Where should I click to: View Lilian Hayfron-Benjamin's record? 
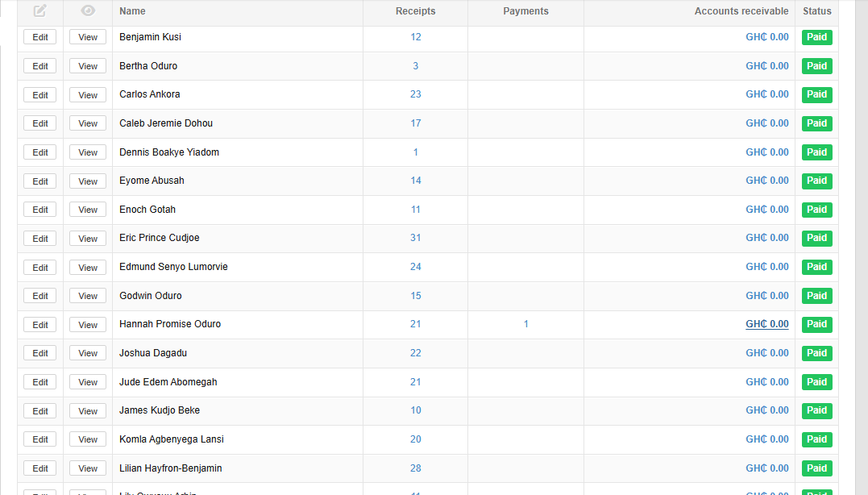(88, 468)
